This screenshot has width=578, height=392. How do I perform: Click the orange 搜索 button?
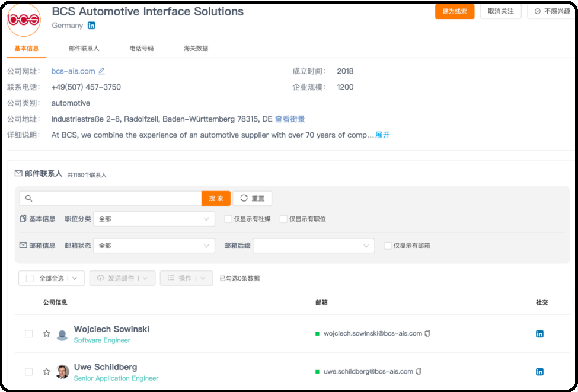pos(216,199)
